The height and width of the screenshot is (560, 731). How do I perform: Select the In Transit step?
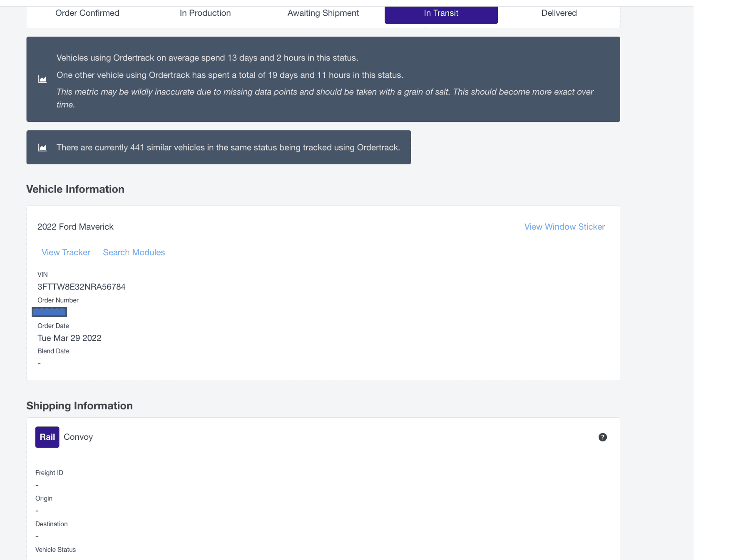441,14
